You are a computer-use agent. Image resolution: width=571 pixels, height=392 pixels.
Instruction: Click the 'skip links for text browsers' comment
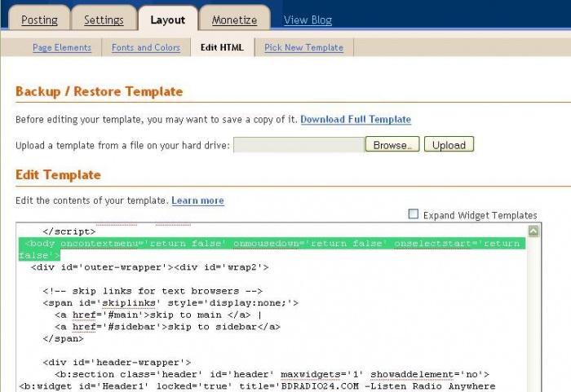153,291
